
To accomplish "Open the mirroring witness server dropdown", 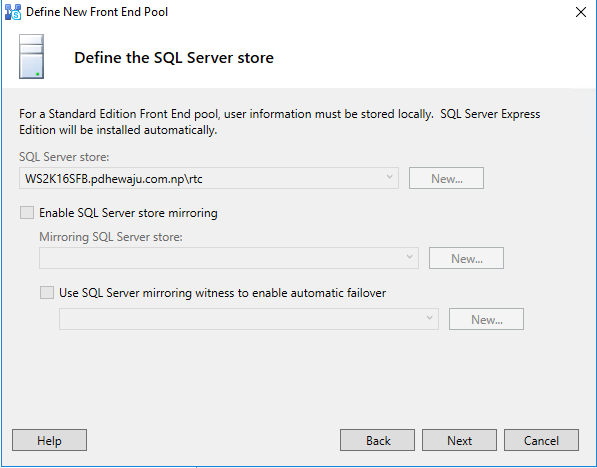I will coord(429,318).
